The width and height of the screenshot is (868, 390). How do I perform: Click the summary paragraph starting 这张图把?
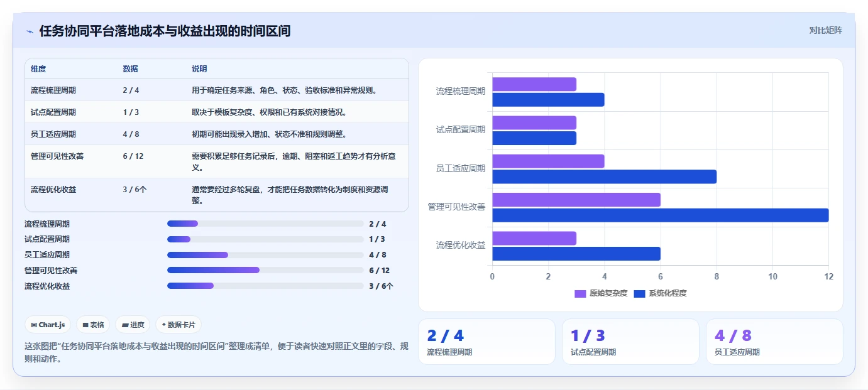click(x=216, y=353)
